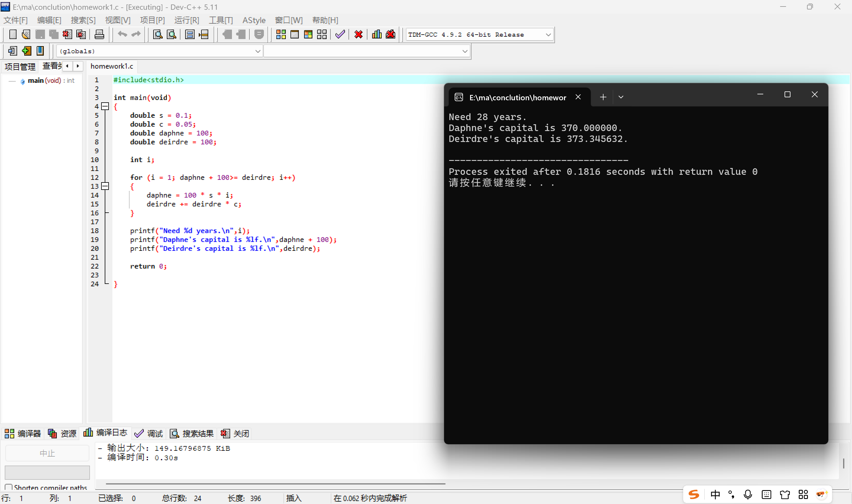Viewport: 852px width, 504px height.
Task: Click the green plus Insert toolbar icon
Action: [x=26, y=51]
